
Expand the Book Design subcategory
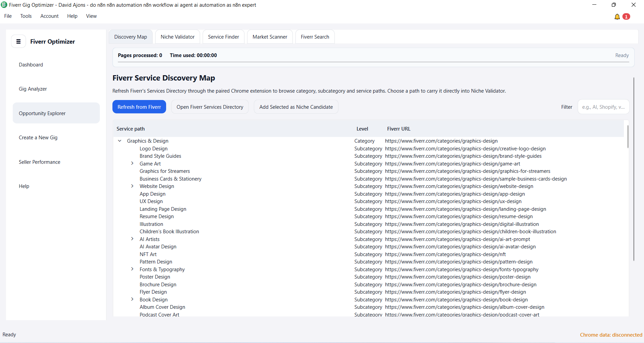(x=132, y=299)
